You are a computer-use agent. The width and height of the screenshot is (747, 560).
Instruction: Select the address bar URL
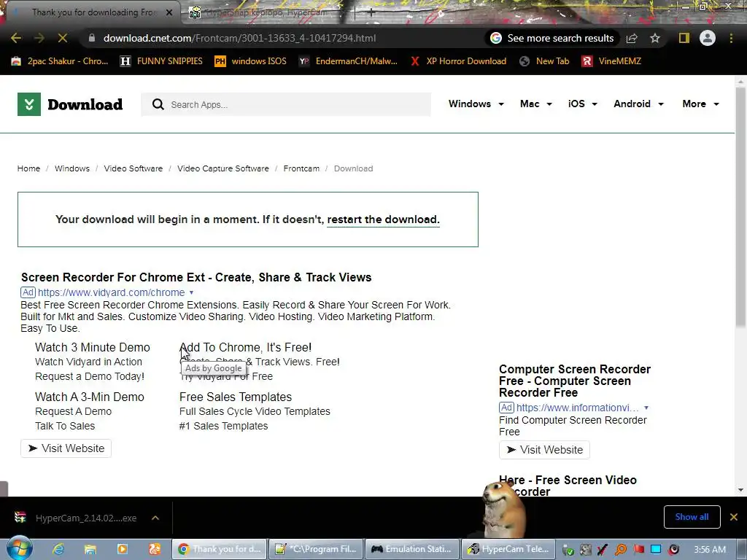coord(239,38)
